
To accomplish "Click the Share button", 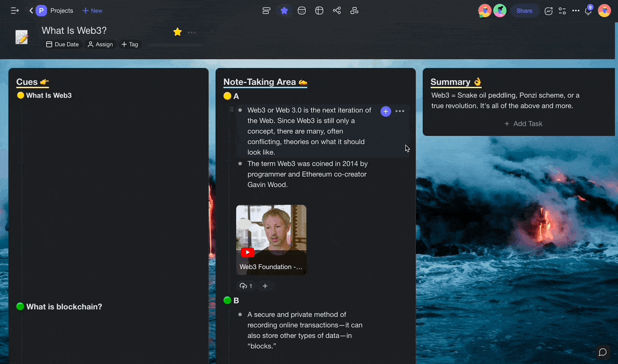I will (x=524, y=11).
